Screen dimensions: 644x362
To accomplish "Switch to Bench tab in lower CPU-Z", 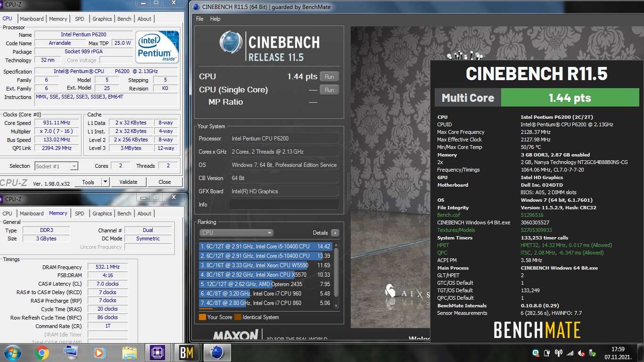I will [124, 214].
